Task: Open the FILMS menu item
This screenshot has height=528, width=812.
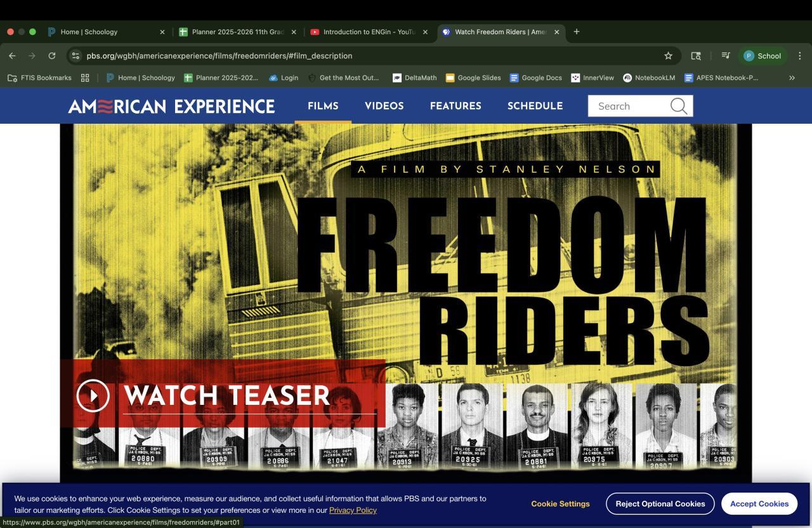Action: (323, 106)
